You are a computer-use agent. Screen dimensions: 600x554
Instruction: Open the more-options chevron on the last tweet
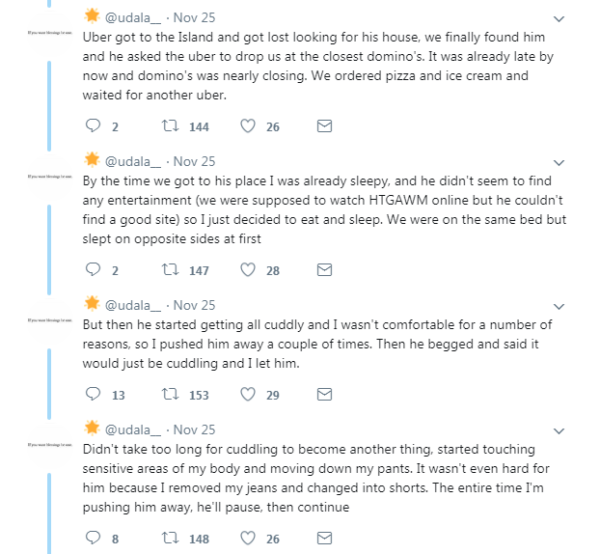[559, 431]
